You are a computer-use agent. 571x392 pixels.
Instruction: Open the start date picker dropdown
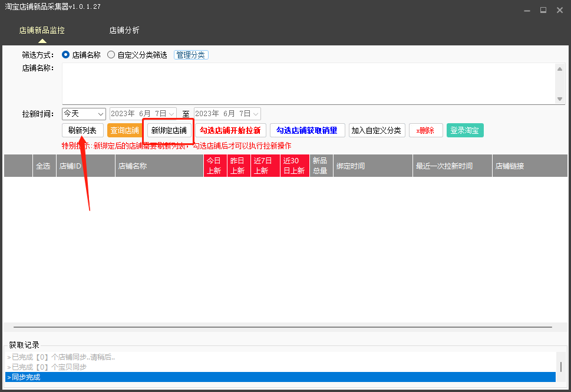171,114
